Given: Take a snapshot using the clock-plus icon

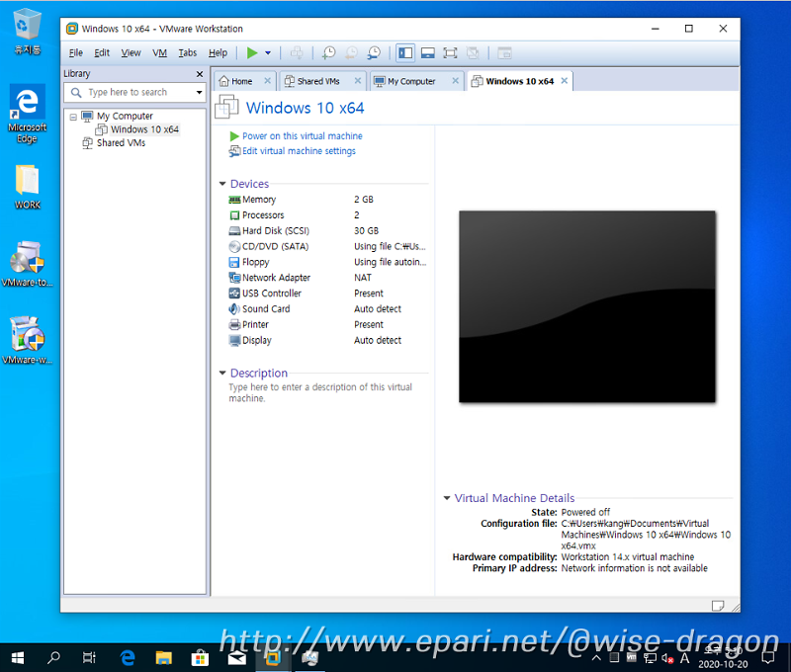Looking at the screenshot, I should 329,53.
